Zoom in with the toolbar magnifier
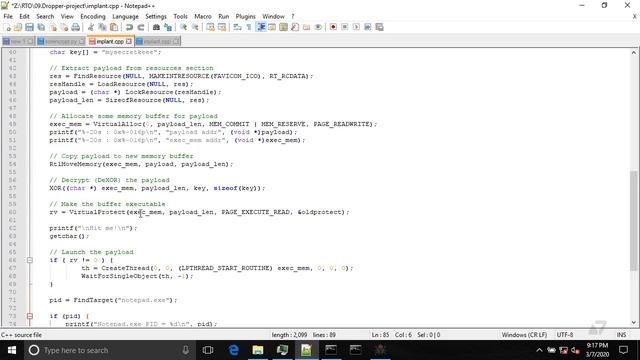The height and width of the screenshot is (360, 640). pos(183,27)
